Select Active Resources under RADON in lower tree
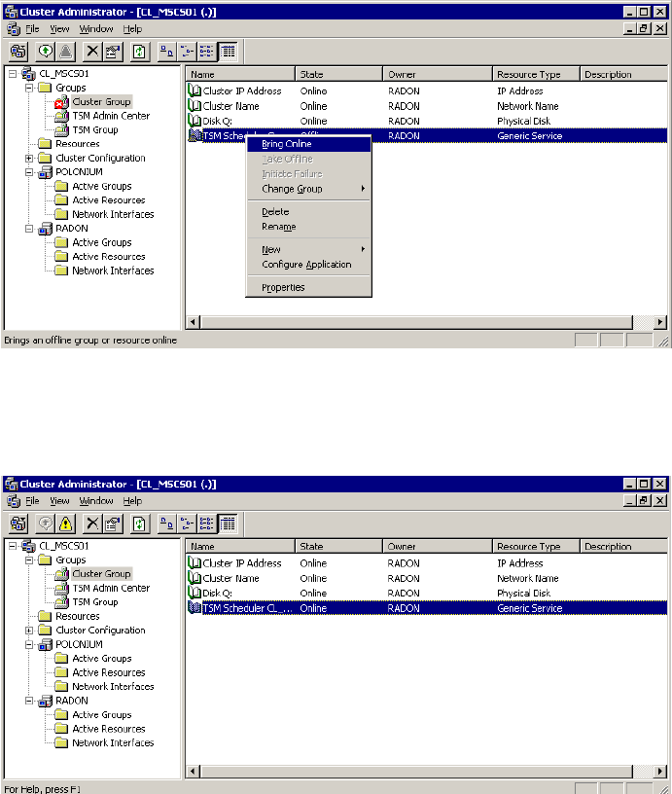 (109, 729)
